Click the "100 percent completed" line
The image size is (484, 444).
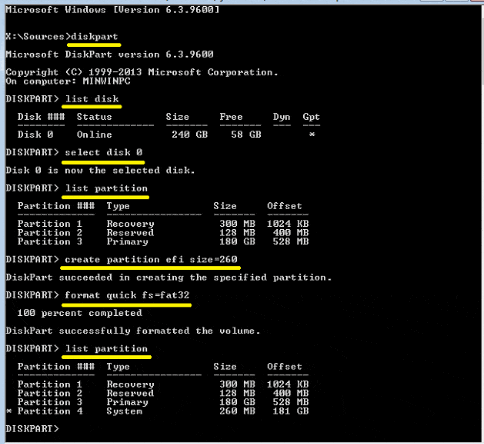click(x=80, y=313)
